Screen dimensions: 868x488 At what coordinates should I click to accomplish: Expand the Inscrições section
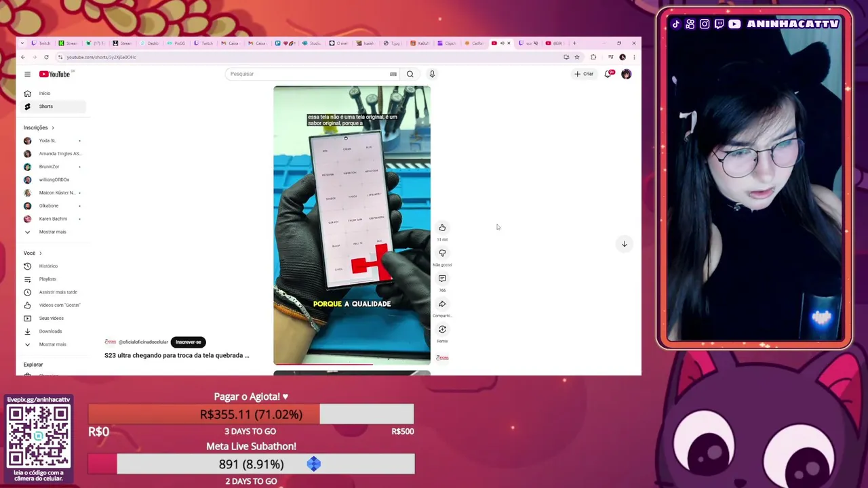(x=39, y=127)
